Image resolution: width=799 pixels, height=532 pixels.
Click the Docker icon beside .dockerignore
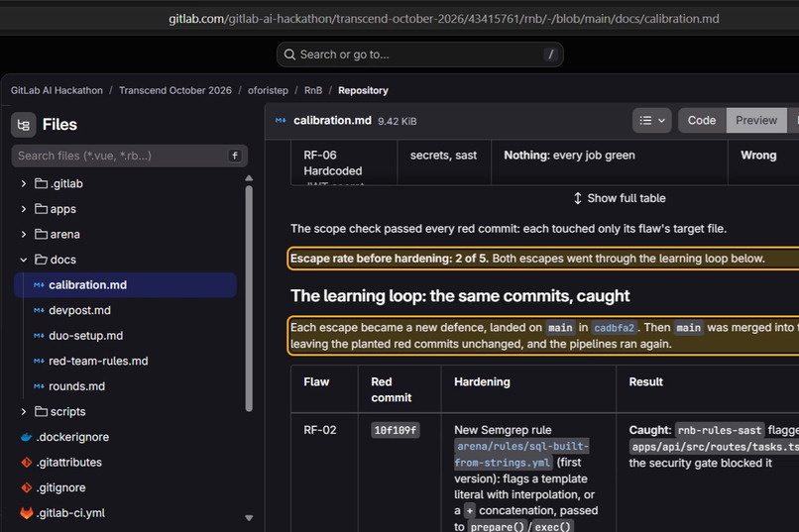click(x=27, y=437)
